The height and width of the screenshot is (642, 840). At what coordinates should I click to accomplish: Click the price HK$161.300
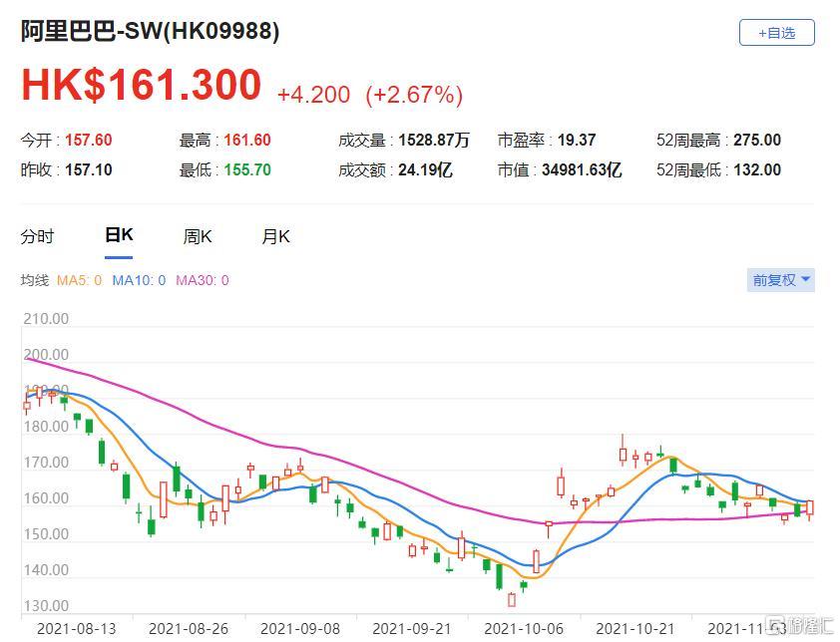pyautogui.click(x=141, y=85)
